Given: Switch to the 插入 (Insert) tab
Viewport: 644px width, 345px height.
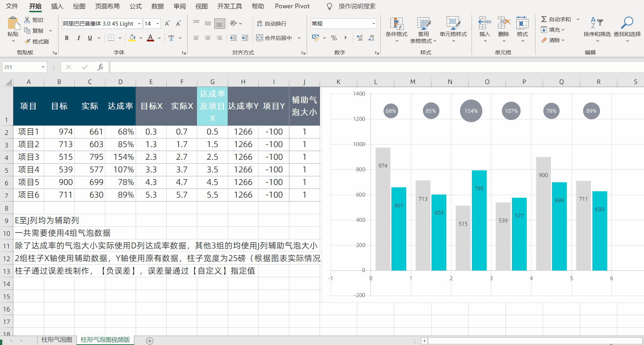Looking at the screenshot, I should (x=57, y=6).
